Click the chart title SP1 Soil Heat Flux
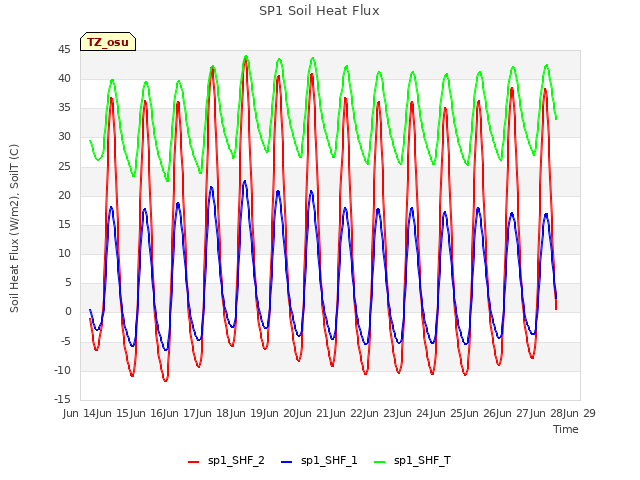The height and width of the screenshot is (480, 640). 319,11
